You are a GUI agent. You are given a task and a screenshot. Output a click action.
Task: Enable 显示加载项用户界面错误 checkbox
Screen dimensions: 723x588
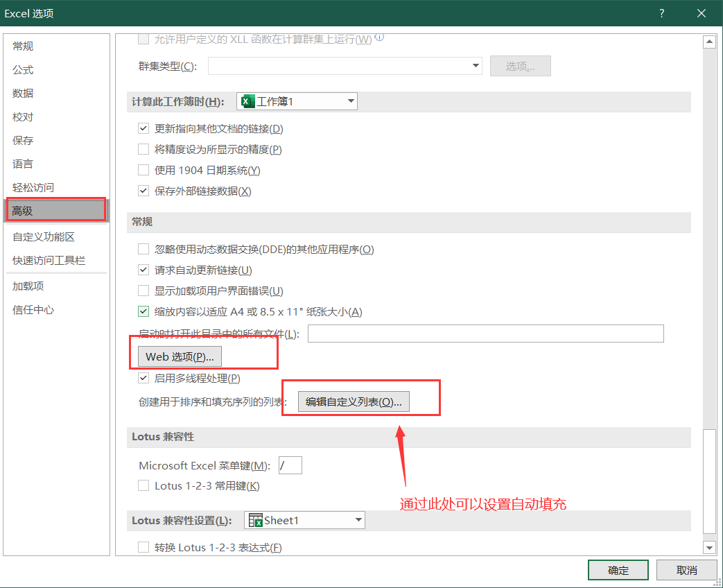tap(143, 291)
